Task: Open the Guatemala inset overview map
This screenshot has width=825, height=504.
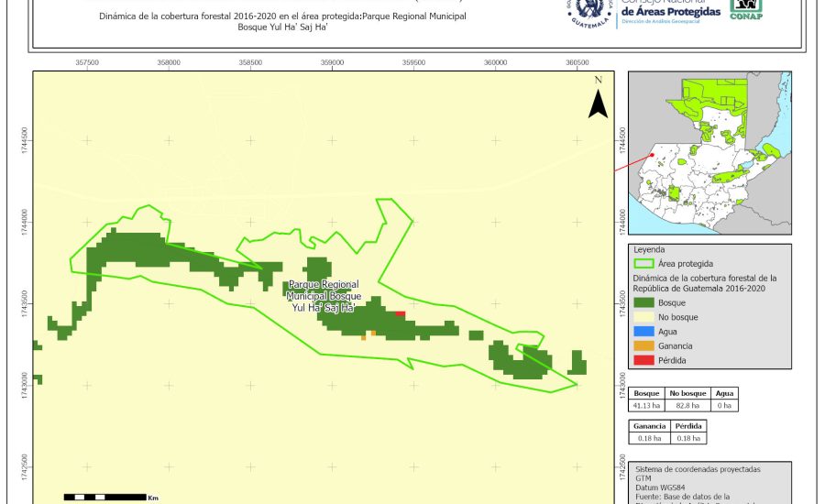Action: [x=708, y=156]
